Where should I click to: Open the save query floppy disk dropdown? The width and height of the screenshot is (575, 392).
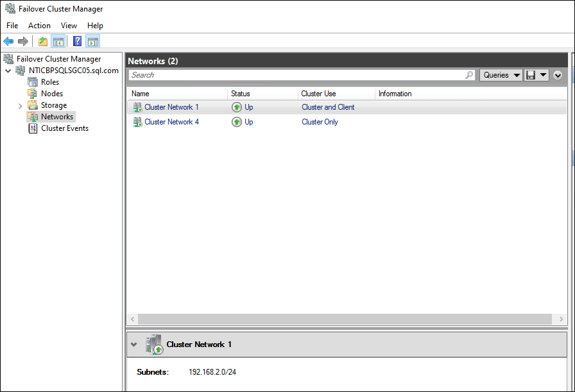coord(536,75)
